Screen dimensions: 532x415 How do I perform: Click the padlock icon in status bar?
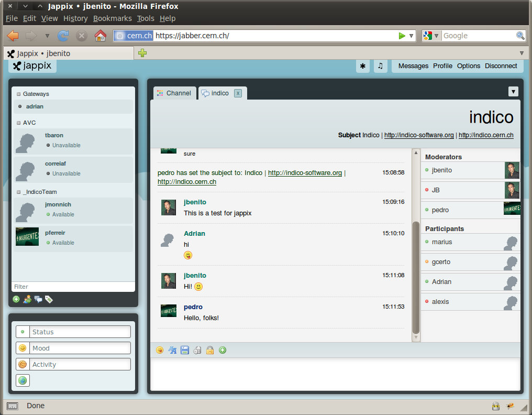tap(496, 406)
